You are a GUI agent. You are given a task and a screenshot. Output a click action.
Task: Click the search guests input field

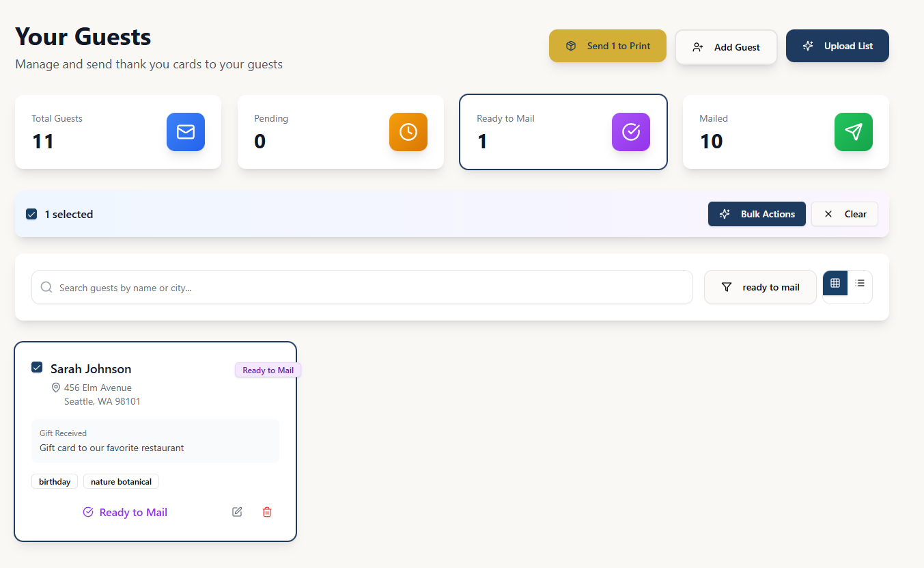(362, 287)
